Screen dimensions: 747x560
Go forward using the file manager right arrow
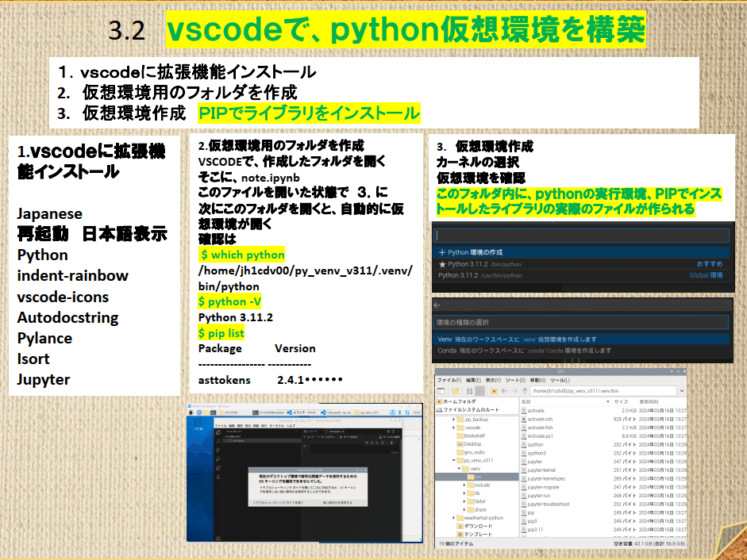click(x=514, y=391)
